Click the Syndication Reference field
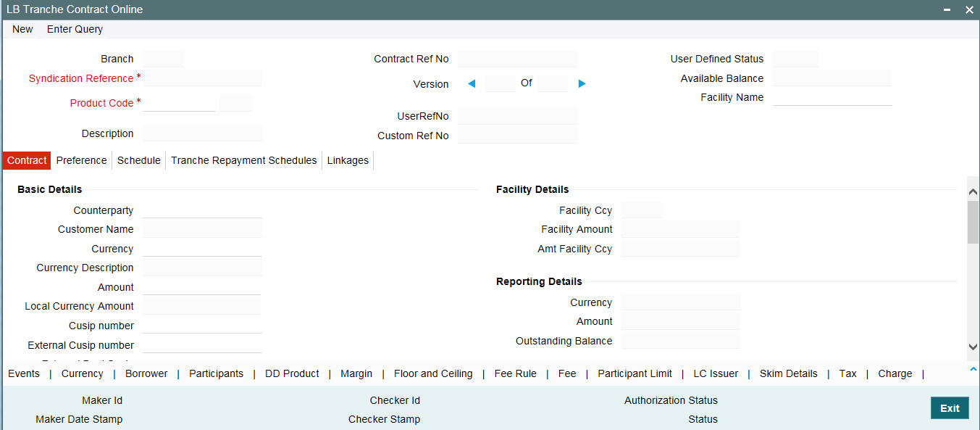 coord(202,78)
